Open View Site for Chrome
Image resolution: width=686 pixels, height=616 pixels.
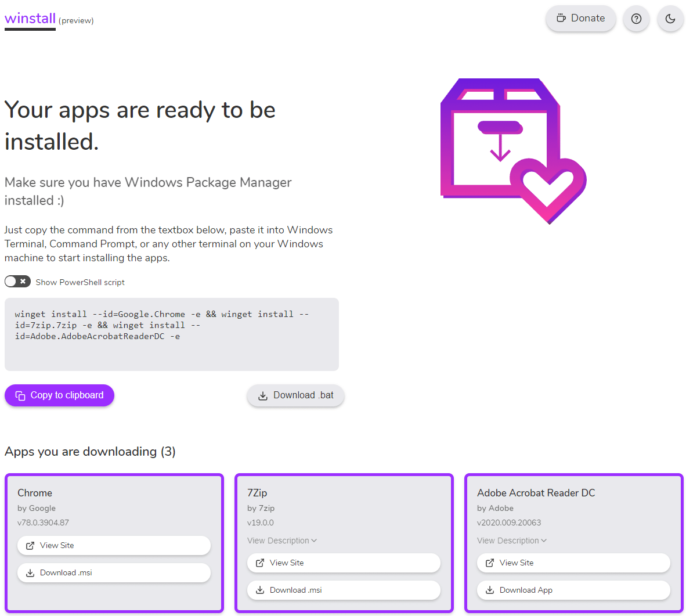click(x=114, y=546)
